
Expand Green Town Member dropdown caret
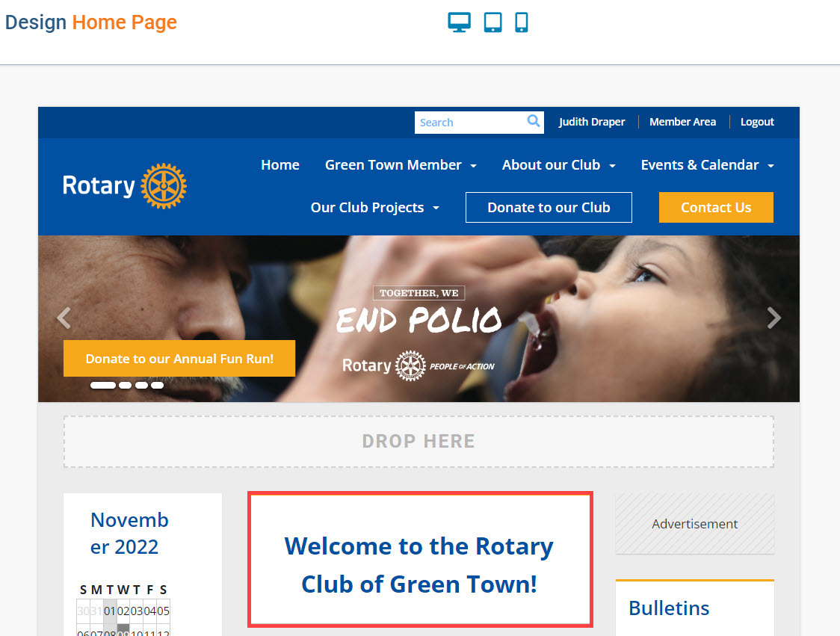pos(474,166)
